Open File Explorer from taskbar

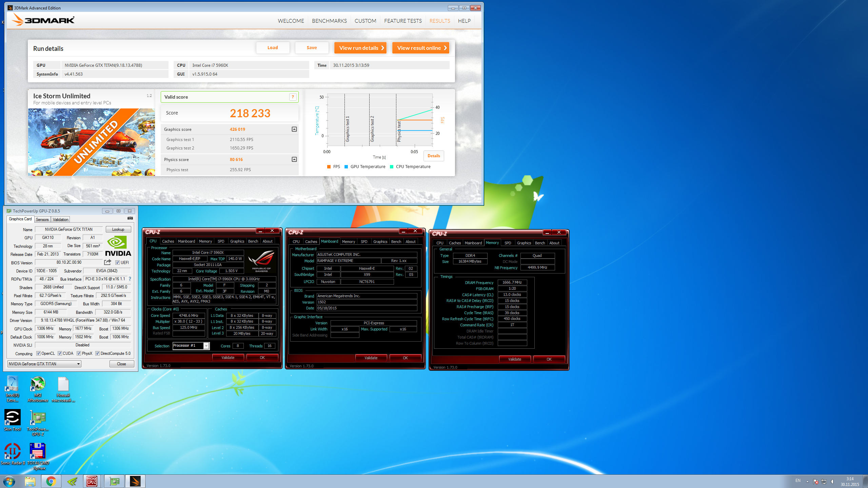click(30, 481)
